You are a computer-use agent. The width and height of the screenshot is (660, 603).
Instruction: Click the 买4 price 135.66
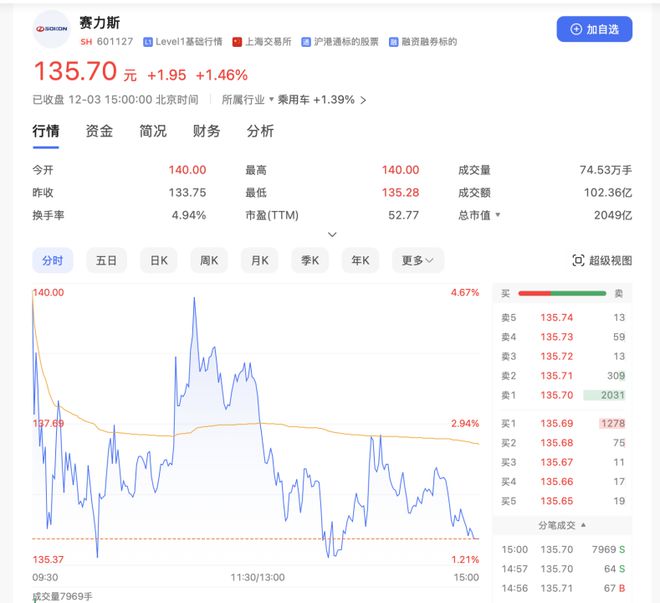coord(556,481)
